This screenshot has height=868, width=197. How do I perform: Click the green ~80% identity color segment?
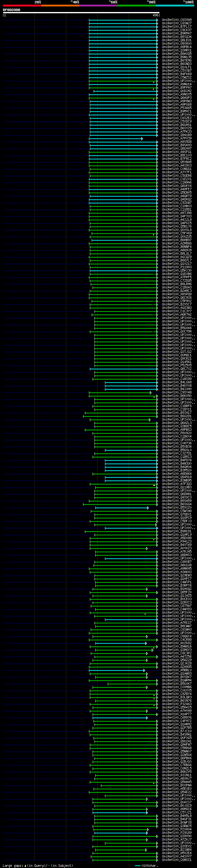pyautogui.click(x=137, y=6)
